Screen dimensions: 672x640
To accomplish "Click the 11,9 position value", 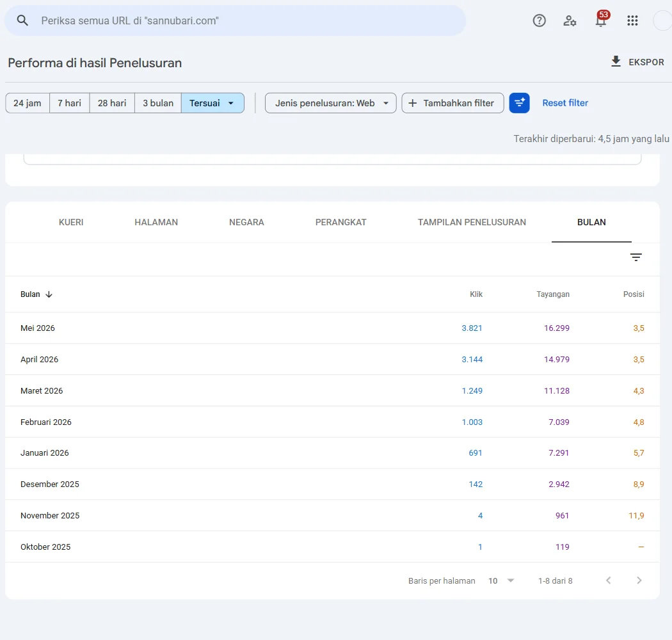I will [x=636, y=516].
